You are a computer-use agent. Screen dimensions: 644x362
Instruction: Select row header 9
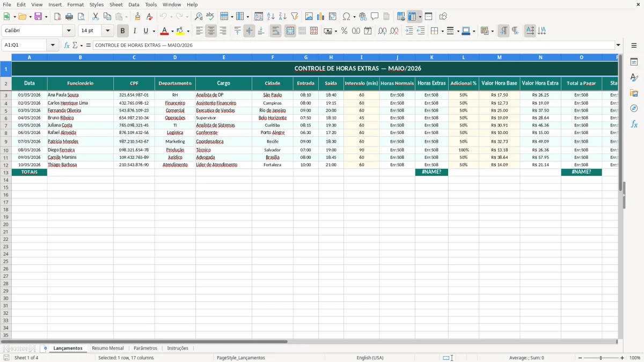coord(6,142)
